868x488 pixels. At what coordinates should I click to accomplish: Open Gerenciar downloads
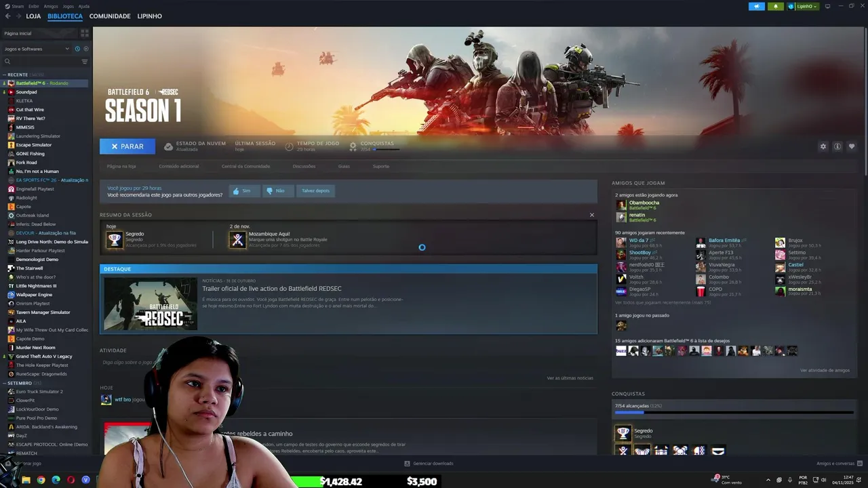[429, 464]
